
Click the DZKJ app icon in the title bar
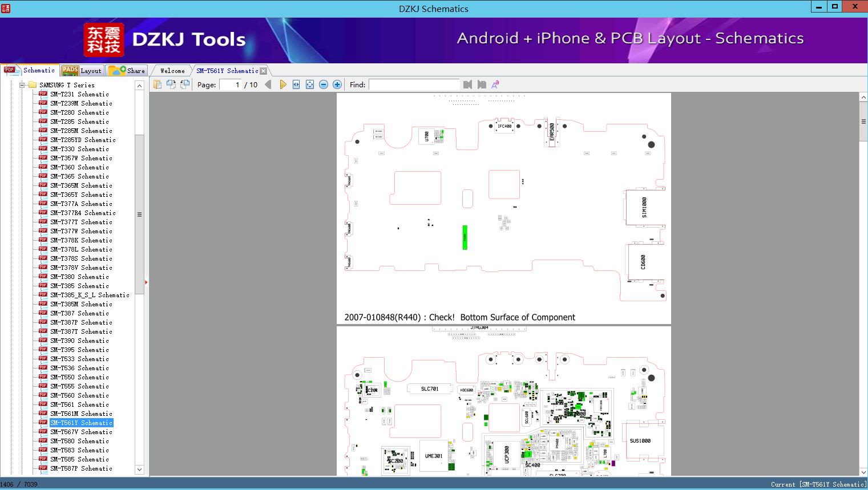(6, 9)
